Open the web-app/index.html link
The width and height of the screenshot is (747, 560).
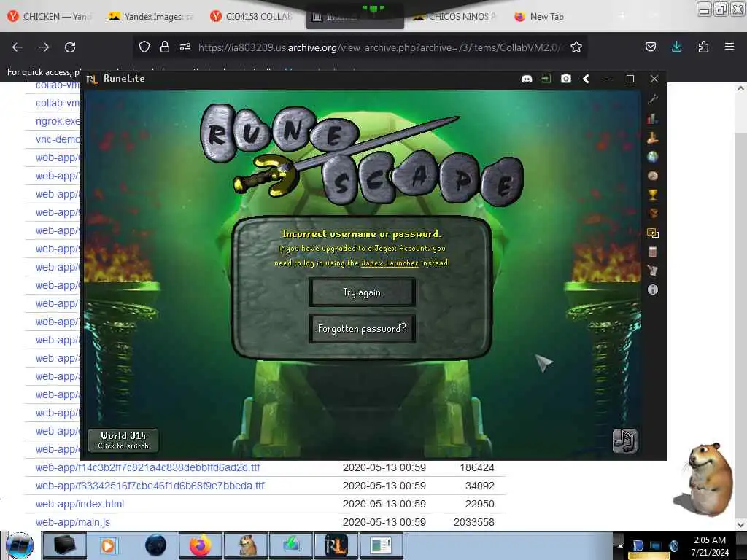click(x=80, y=504)
